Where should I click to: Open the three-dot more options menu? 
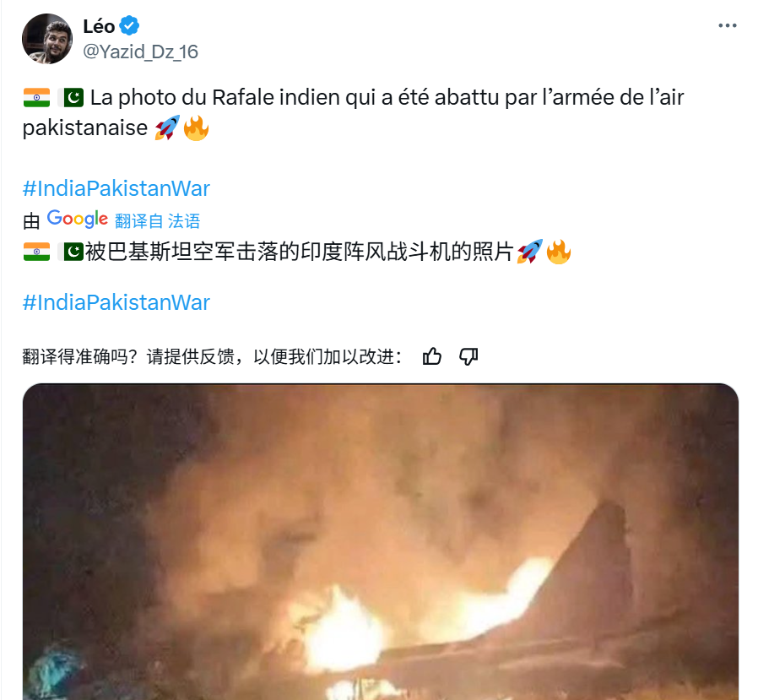coord(727,25)
